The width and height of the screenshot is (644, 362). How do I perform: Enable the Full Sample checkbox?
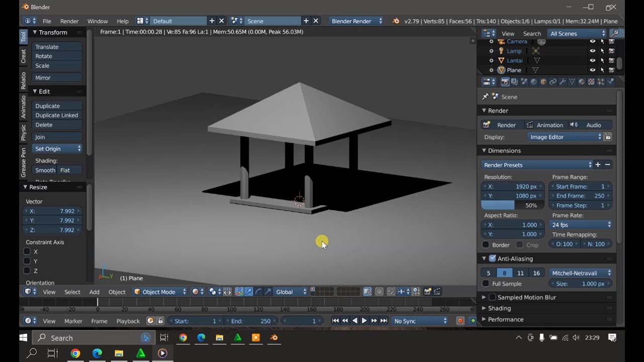486,284
